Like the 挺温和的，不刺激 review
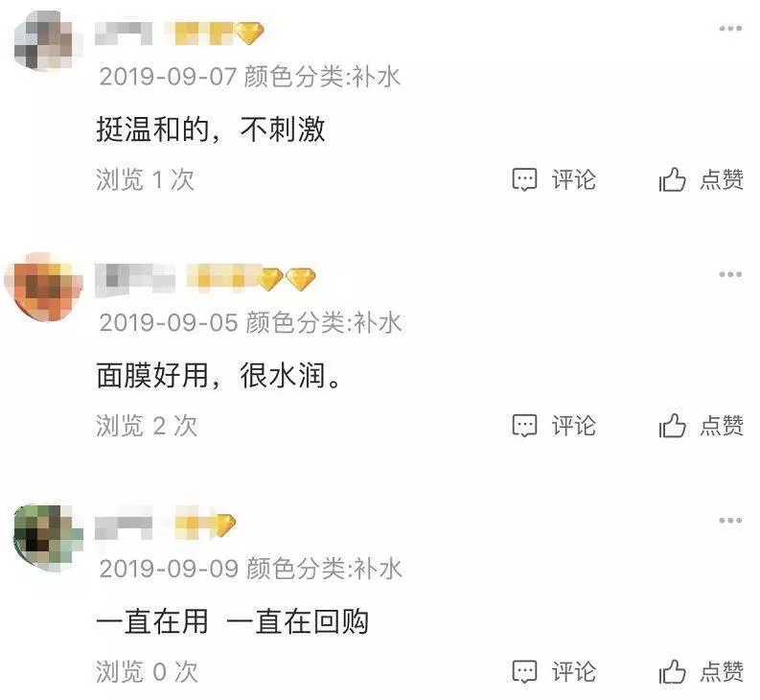760x700 pixels. click(672, 179)
